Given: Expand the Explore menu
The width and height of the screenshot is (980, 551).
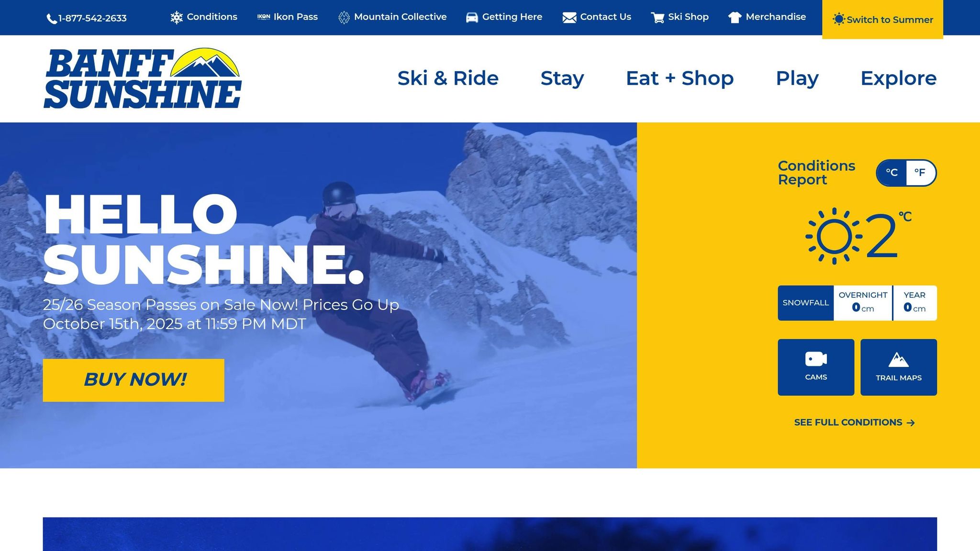Looking at the screenshot, I should 898,78.
